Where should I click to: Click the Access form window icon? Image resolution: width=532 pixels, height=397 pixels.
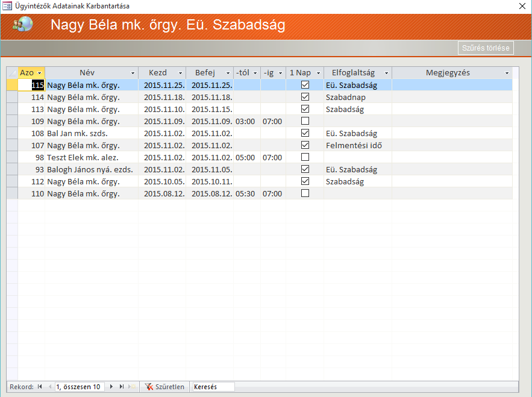7,6
